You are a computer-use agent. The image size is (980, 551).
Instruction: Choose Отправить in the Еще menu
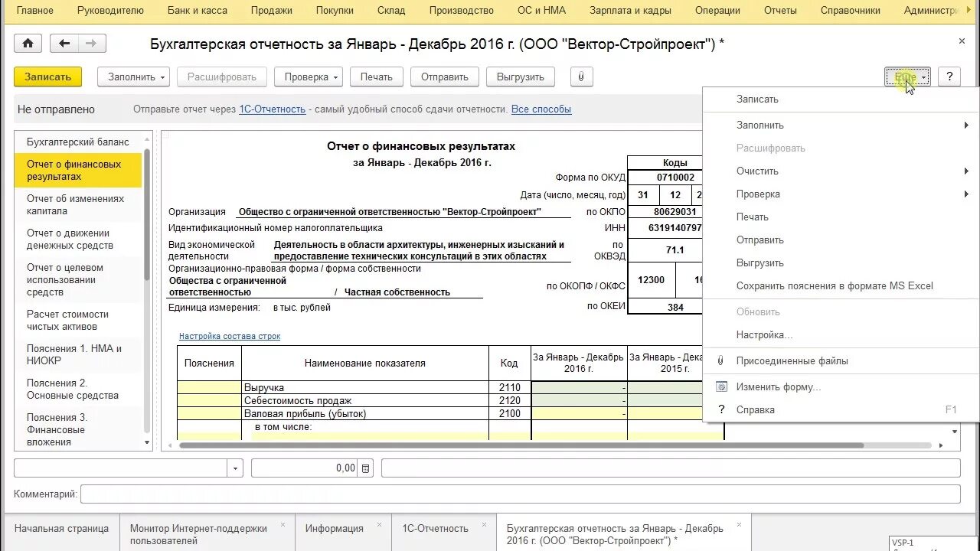click(x=841, y=240)
